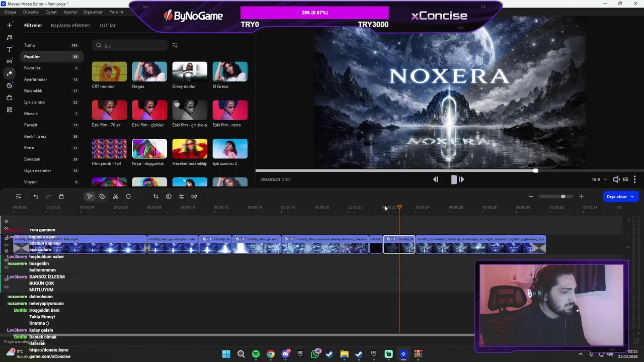This screenshot has width=644, height=362.
Task: Open the transition wizard icon on toolbar
Action: [194, 197]
